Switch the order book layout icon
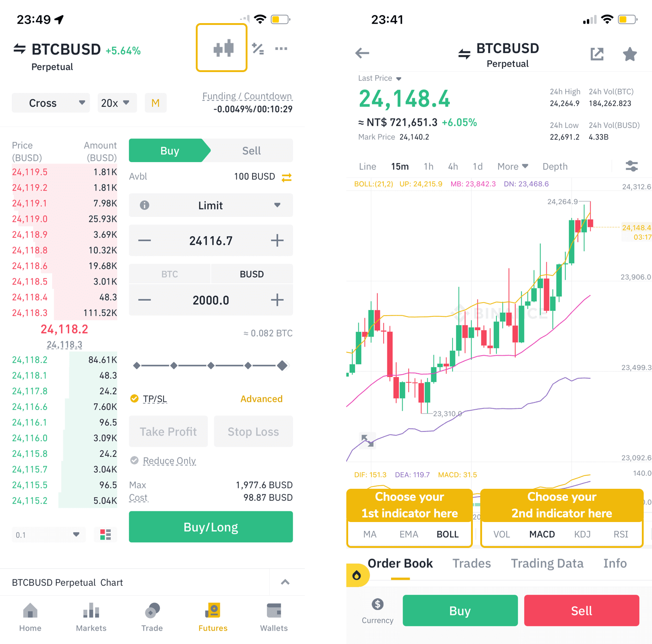Screen dimensions: 652x644 (105, 535)
